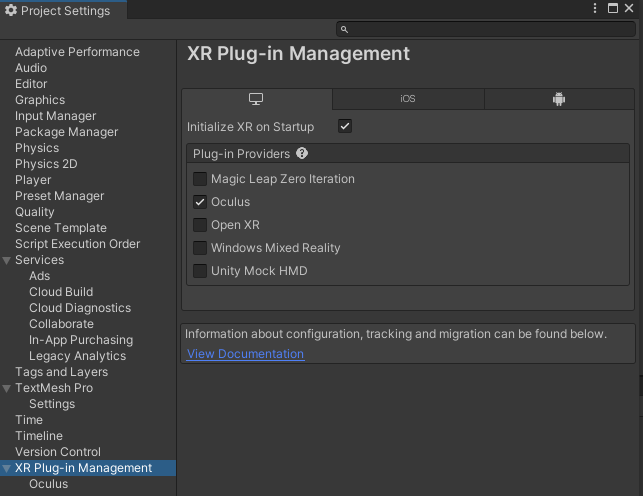The width and height of the screenshot is (643, 496).
Task: Open Ads service settings
Action: [x=39, y=275]
